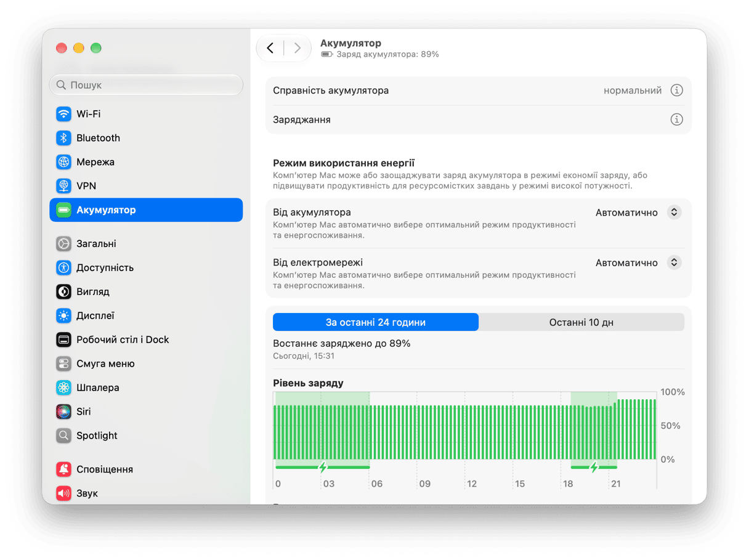Click the Звук speaker icon

tap(63, 493)
